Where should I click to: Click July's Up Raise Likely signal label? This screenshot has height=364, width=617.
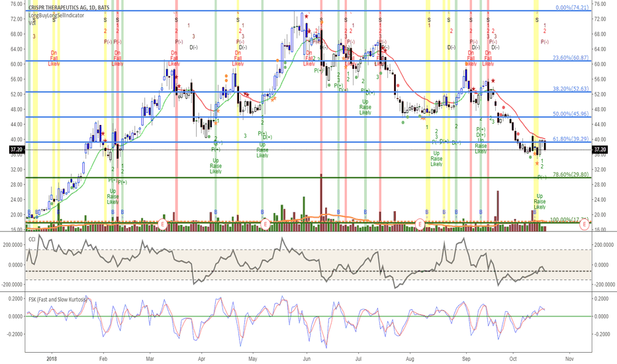tap(365, 107)
